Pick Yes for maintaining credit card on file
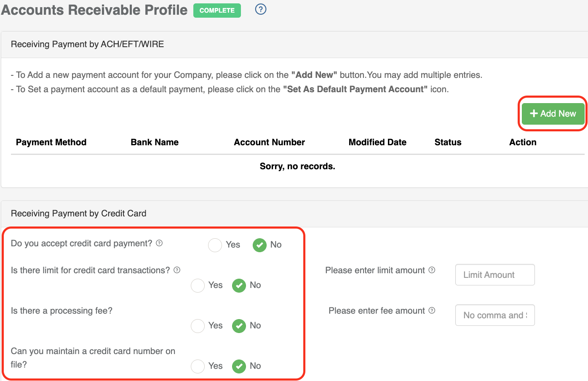588x381 pixels. tap(198, 366)
